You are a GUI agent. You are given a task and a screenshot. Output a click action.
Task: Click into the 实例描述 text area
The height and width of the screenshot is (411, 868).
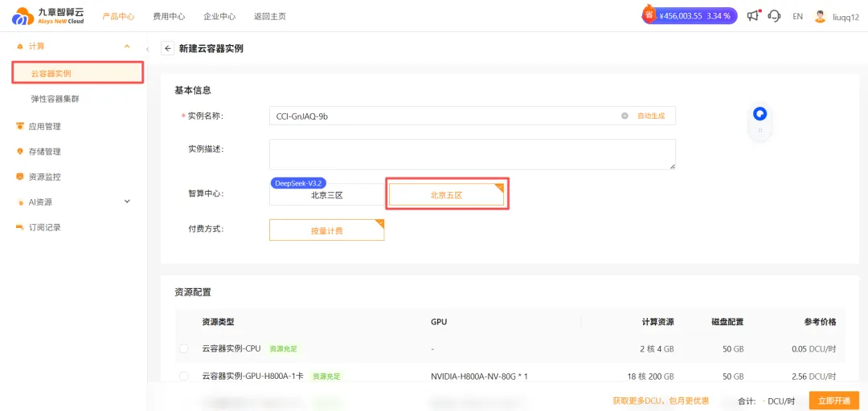tap(472, 154)
